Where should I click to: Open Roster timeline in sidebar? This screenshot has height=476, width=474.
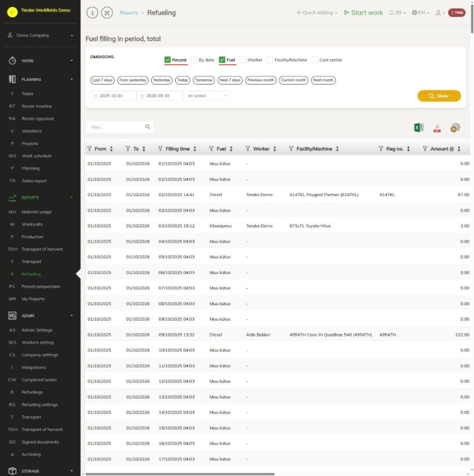click(x=36, y=106)
